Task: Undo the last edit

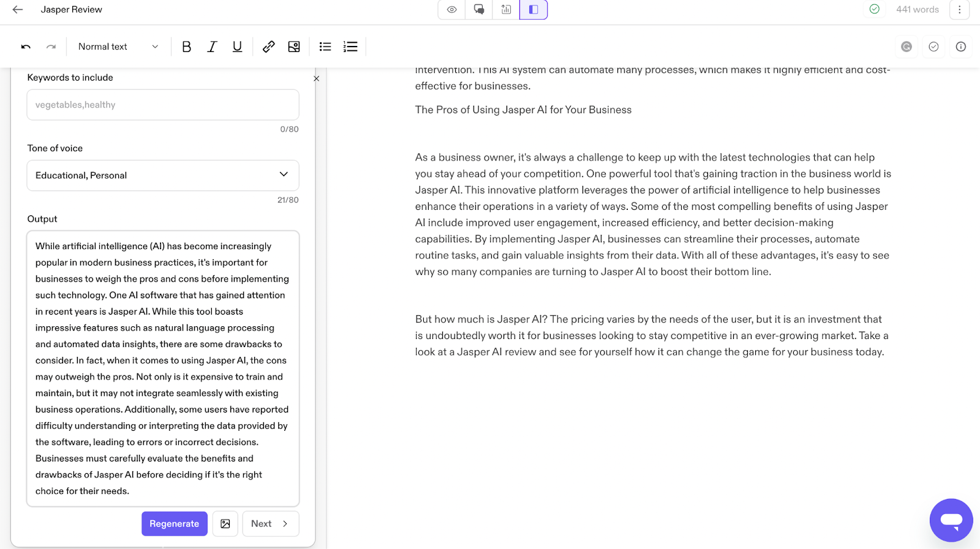Action: click(26, 47)
